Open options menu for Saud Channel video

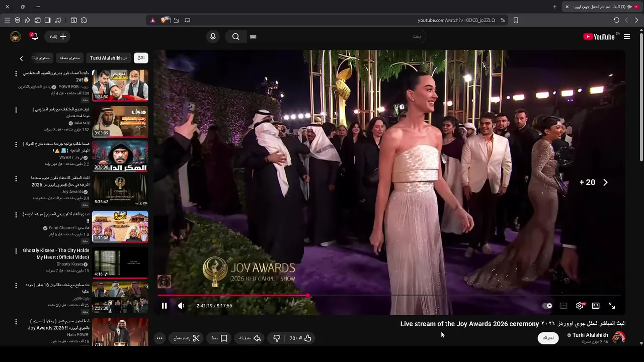pyautogui.click(x=16, y=215)
